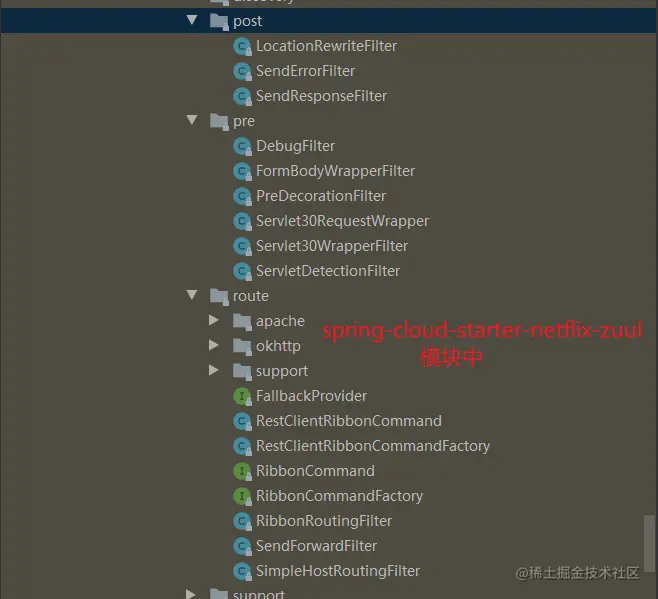658x599 pixels.
Task: Open the Servlet30RequestWrapper class
Action: point(342,221)
